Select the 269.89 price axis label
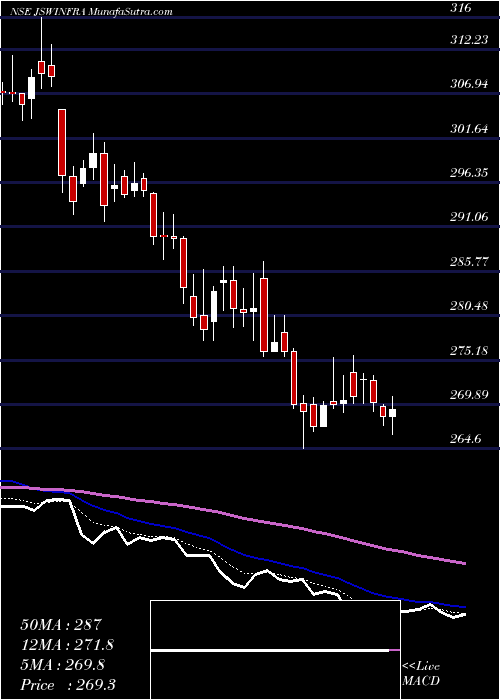Viewport: 500px width, 700px height. [469, 395]
